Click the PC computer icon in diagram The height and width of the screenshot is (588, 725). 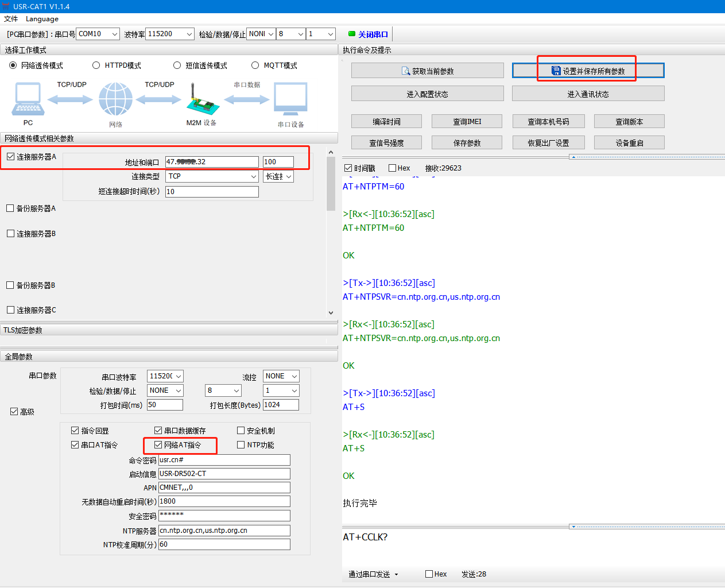click(28, 99)
